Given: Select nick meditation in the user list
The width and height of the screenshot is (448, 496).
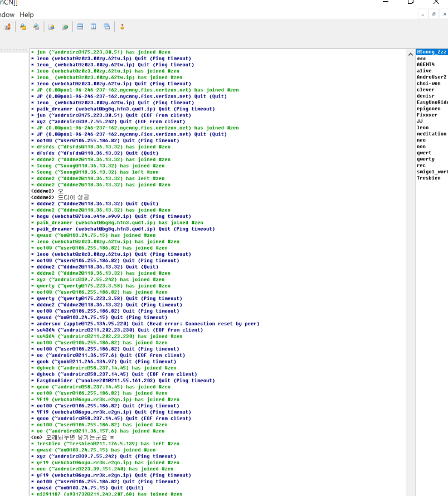Looking at the screenshot, I should tap(431, 134).
